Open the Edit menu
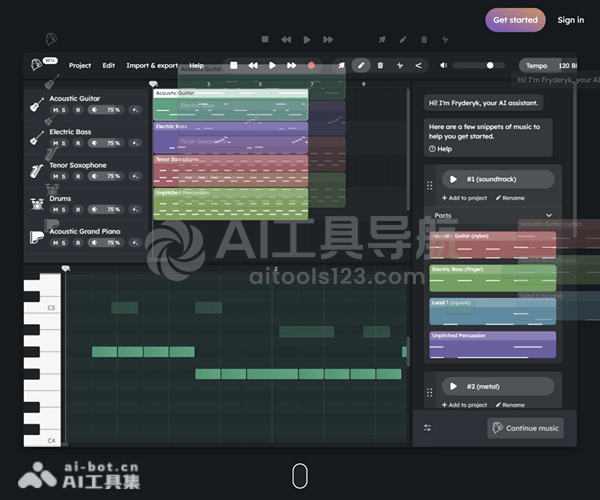 [109, 65]
